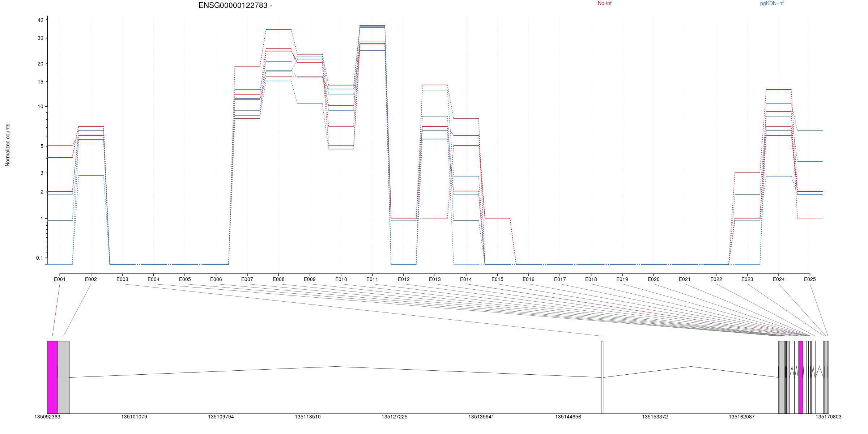Click y-axis tick value 3
868x434 pixels.
(42, 173)
